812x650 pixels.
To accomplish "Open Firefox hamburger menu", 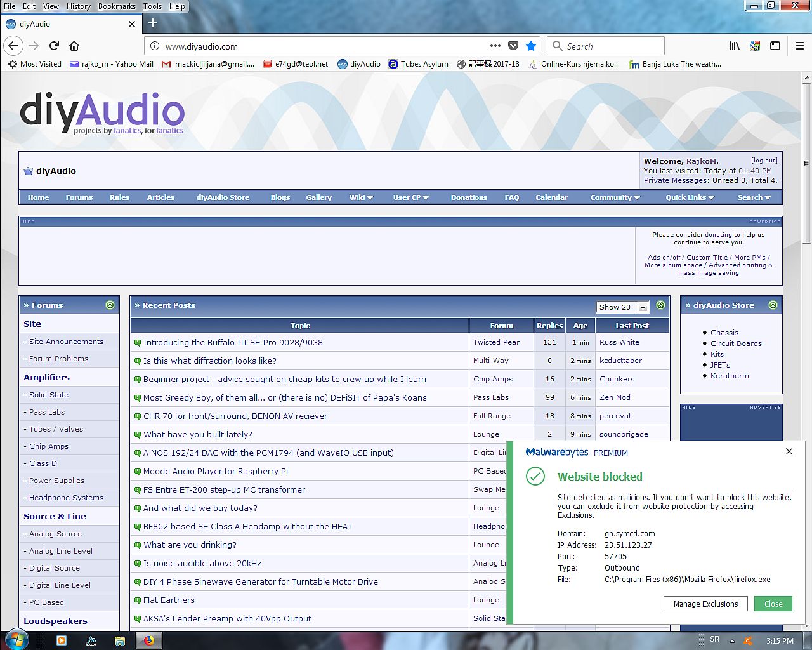I will coord(800,46).
